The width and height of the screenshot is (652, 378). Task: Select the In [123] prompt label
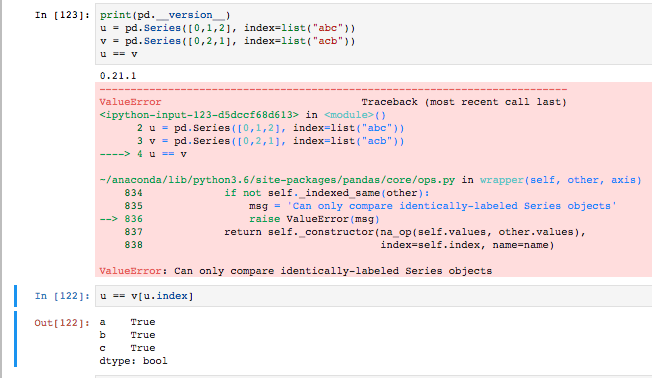(62, 15)
